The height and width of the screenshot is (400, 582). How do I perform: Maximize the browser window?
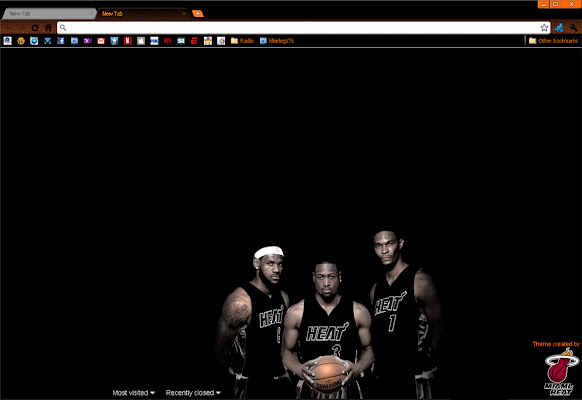(556, 4)
